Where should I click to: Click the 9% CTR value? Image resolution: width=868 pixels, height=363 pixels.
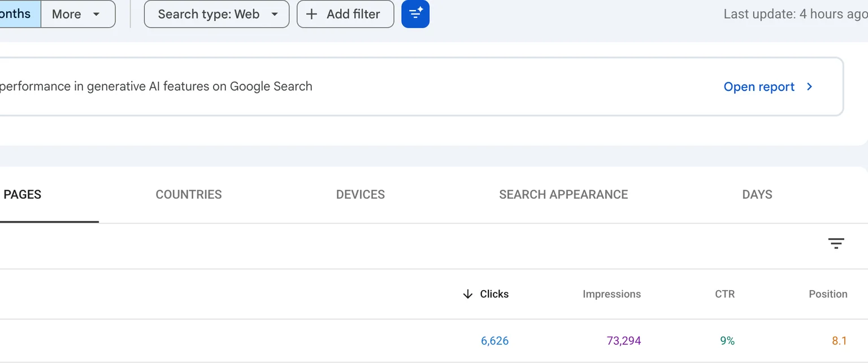(727, 341)
